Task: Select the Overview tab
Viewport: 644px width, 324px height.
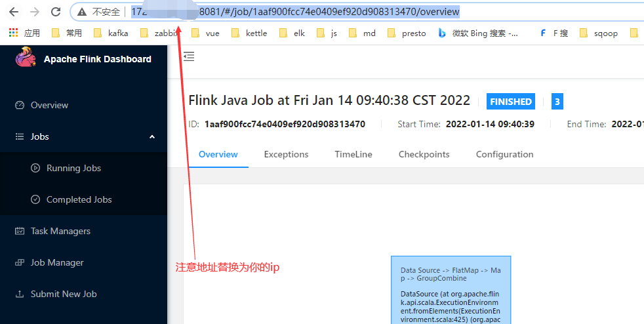Action: point(218,154)
